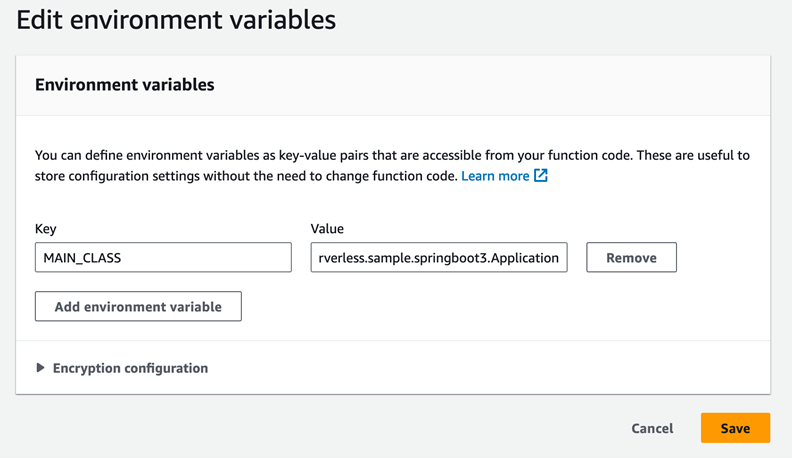Click the Key column label

click(x=46, y=229)
